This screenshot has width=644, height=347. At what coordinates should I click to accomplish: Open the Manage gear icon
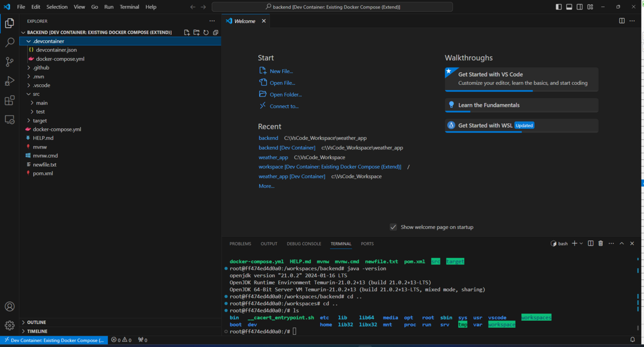pos(10,325)
